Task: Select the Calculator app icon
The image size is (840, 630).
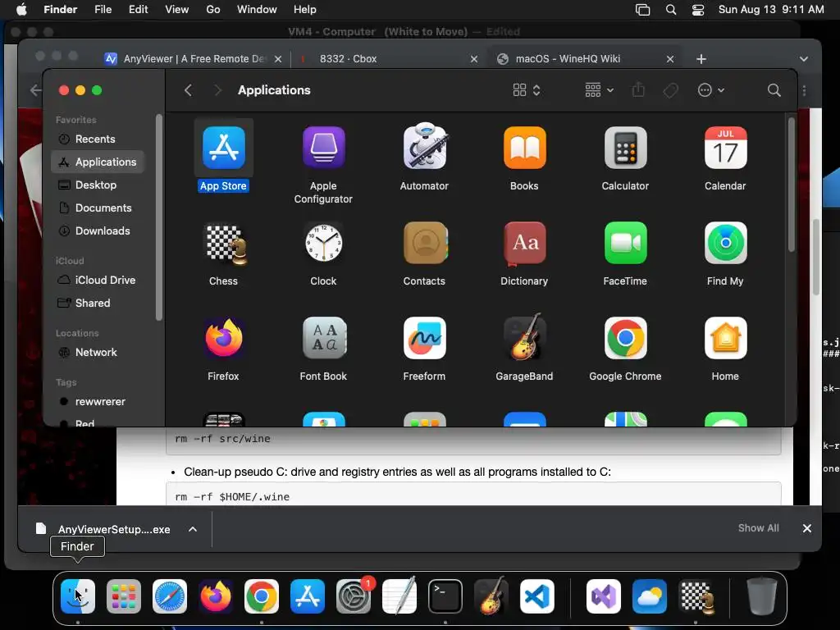Action: (625, 148)
